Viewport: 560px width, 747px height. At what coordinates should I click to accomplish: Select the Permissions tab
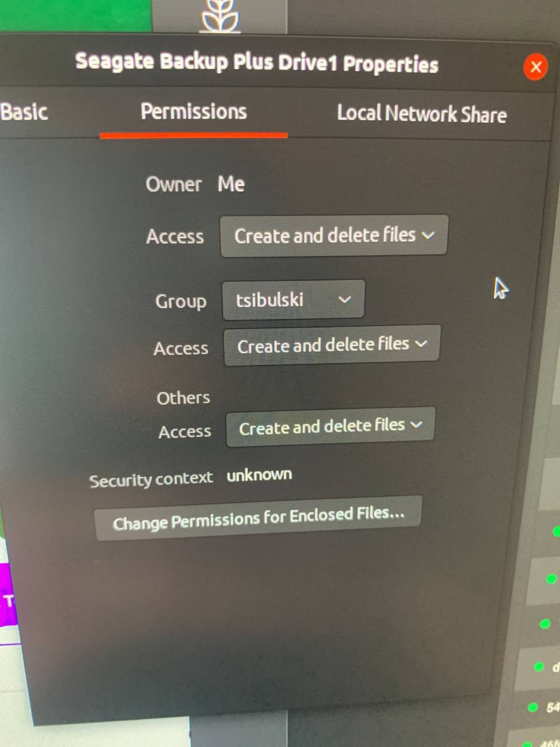pos(194,111)
